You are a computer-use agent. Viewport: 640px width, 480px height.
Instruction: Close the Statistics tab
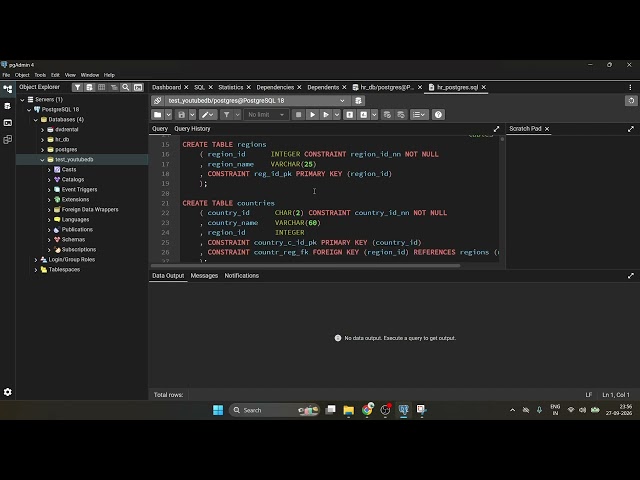249,87
